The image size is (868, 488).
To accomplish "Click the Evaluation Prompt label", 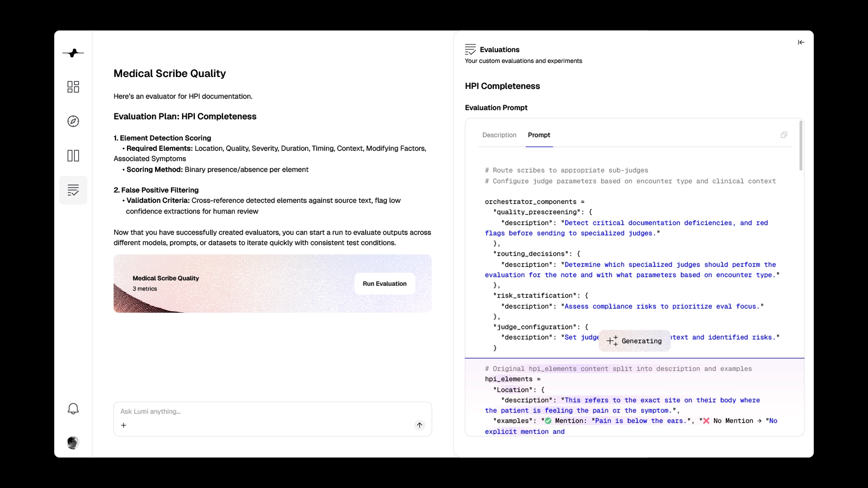I will 496,108.
